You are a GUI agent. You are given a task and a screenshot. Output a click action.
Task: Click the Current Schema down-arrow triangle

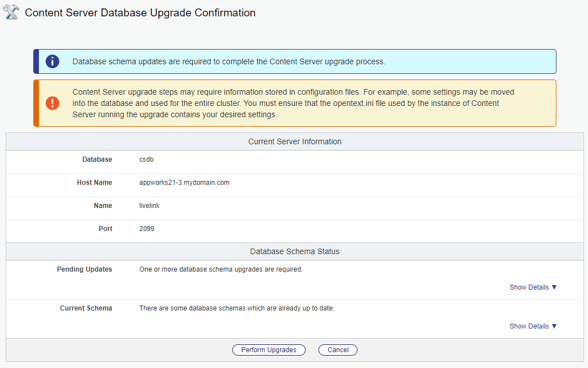[554, 326]
